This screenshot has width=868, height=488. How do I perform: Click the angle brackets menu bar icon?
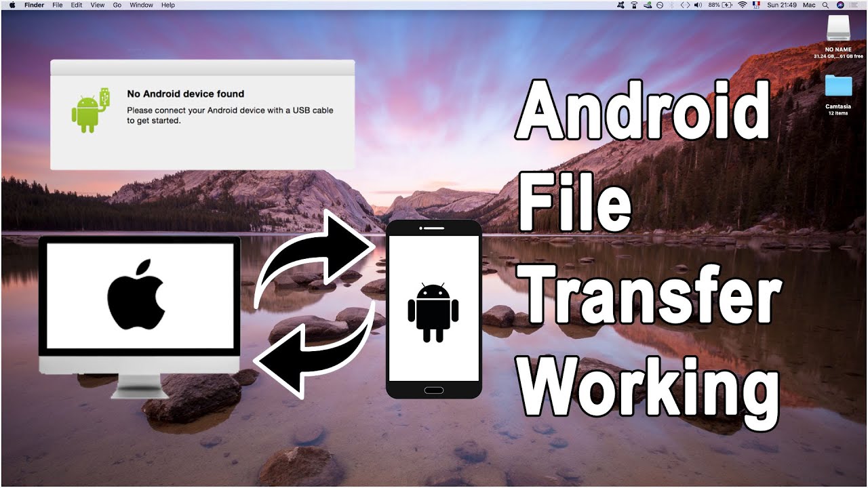coord(685,5)
